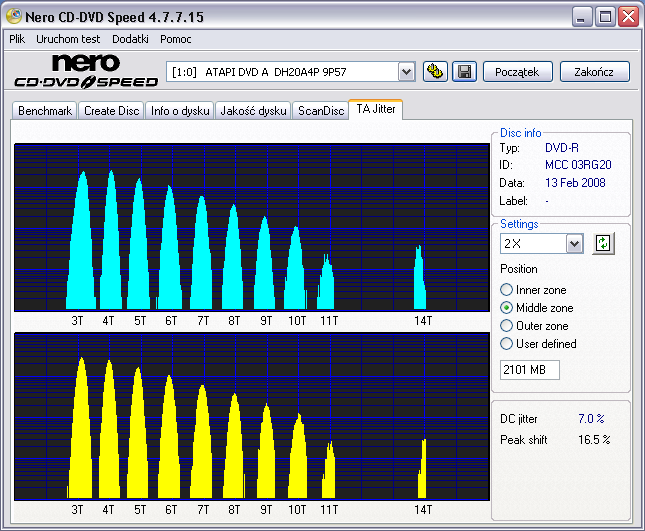Select the User defined radio button
Image resolution: width=645 pixels, height=531 pixels.
pyautogui.click(x=506, y=343)
